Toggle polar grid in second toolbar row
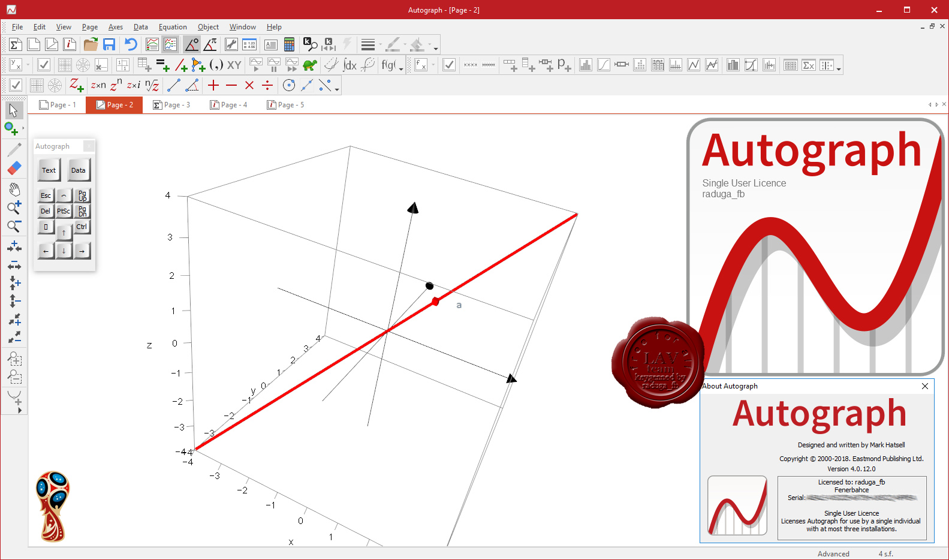949x560 pixels. point(83,65)
